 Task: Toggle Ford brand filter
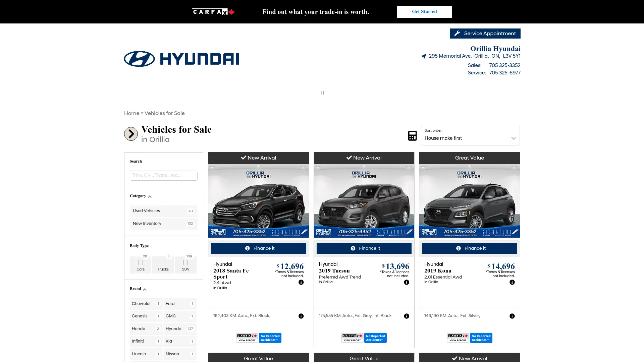[x=180, y=304]
